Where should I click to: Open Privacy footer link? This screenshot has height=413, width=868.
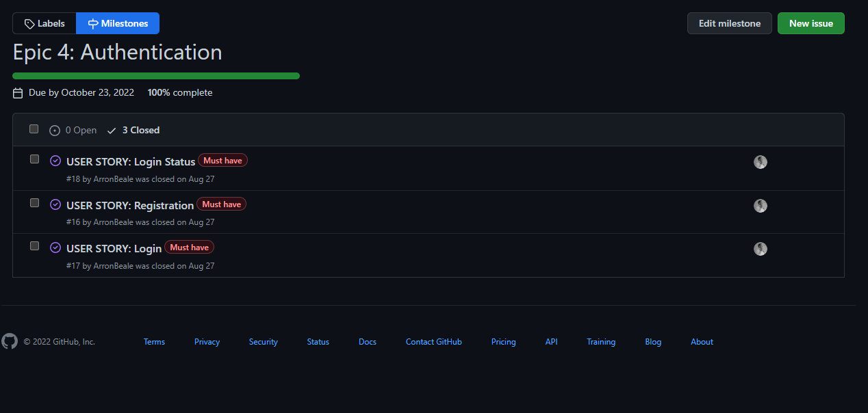click(207, 342)
